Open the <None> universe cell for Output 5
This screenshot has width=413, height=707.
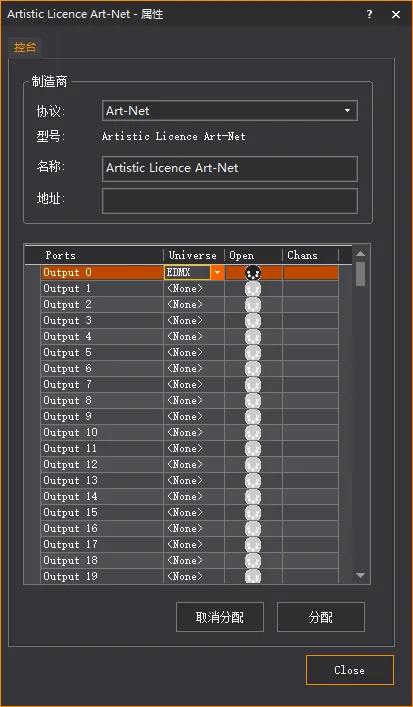pos(194,353)
